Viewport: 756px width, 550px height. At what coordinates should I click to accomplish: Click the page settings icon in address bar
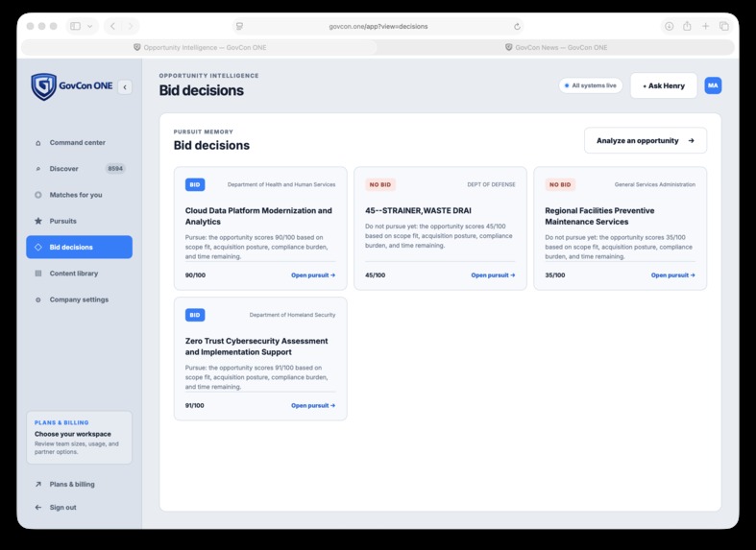pyautogui.click(x=239, y=27)
